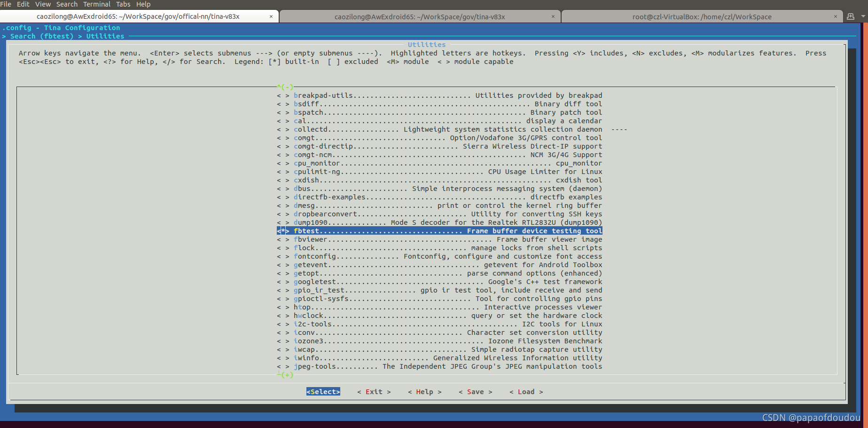Toggle the cal module checkbox

283,121
